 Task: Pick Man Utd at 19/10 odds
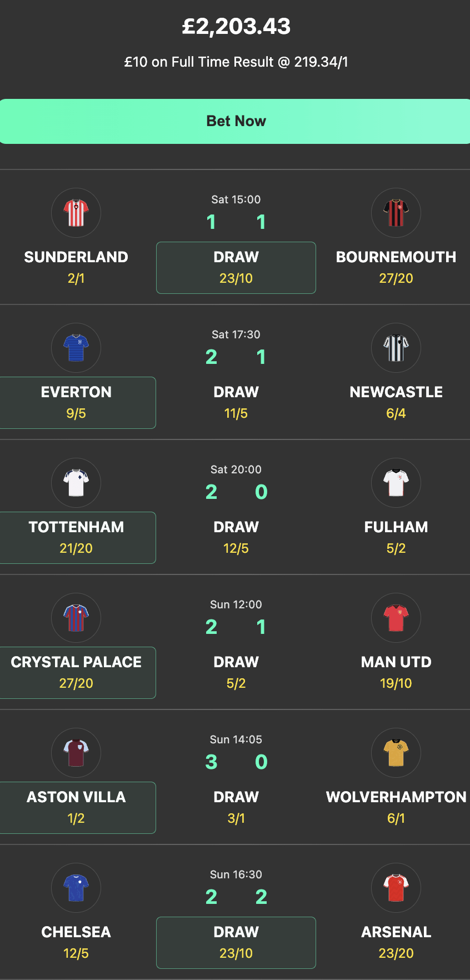pos(396,672)
